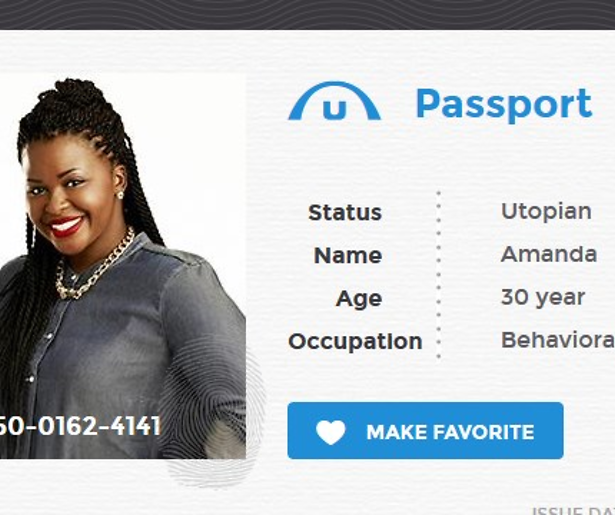The height and width of the screenshot is (515, 615).
Task: Click the Behavioral occupation value
Action: pyautogui.click(x=558, y=340)
